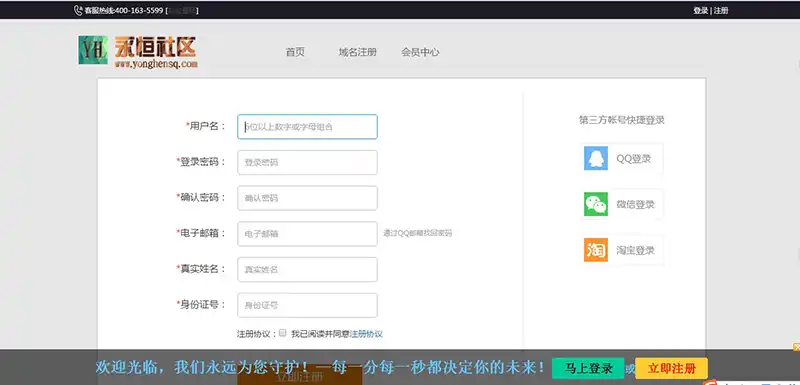Open the 注册协议 blue link
Screen dimensions: 800x385
click(366, 334)
